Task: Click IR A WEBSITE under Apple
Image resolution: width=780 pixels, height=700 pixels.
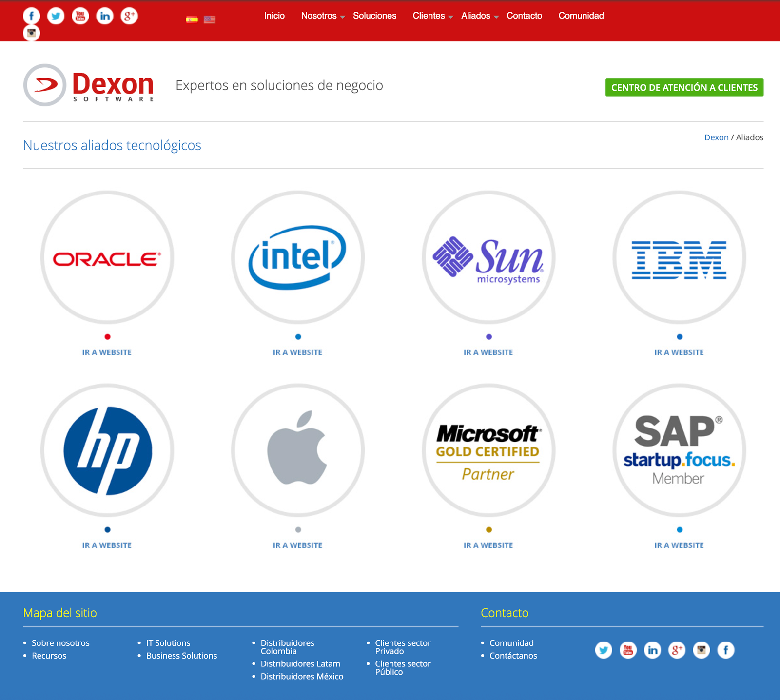Action: [297, 545]
